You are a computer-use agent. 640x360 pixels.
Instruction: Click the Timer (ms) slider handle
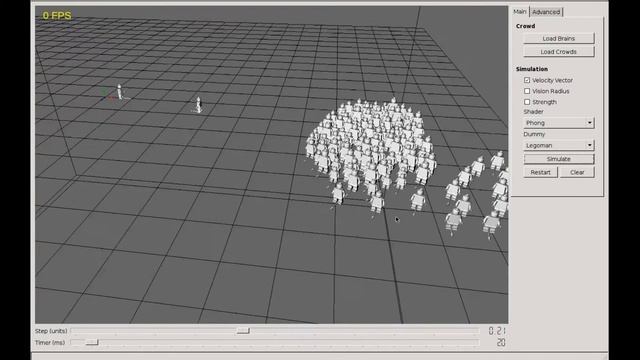pos(92,342)
